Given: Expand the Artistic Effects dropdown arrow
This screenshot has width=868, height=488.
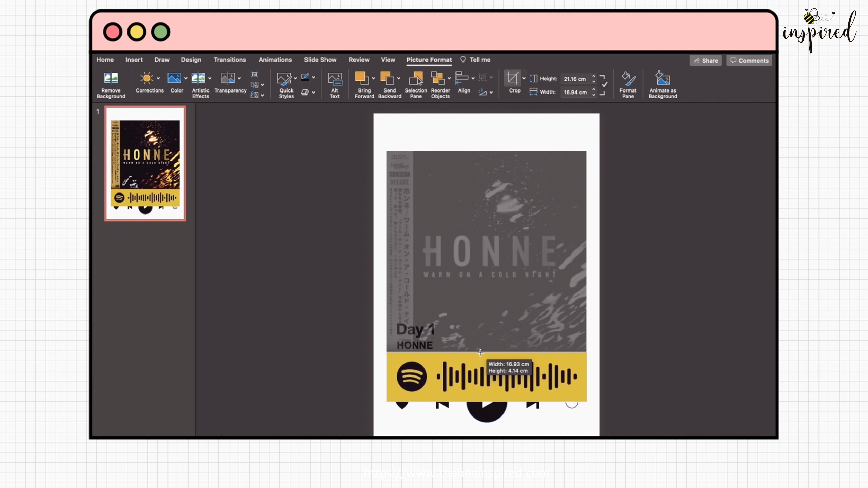Looking at the screenshot, I should 210,78.
